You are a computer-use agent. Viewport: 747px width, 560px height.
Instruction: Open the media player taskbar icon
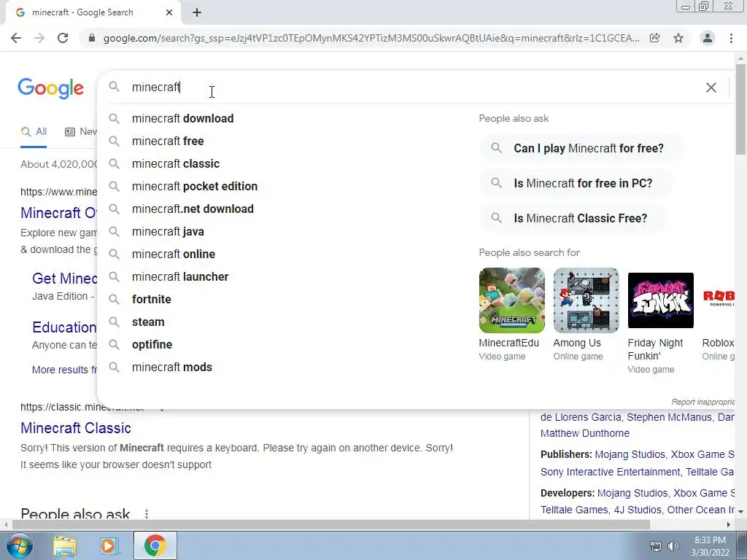(109, 546)
